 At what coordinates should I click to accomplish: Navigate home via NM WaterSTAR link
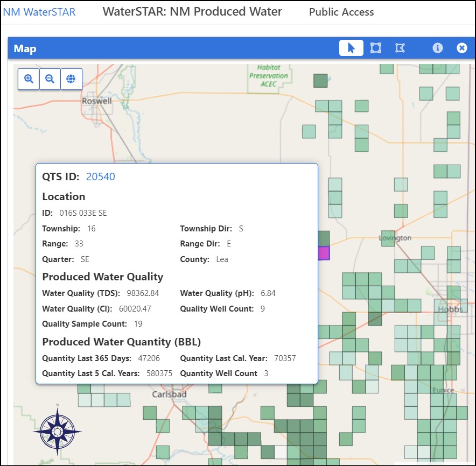point(39,11)
